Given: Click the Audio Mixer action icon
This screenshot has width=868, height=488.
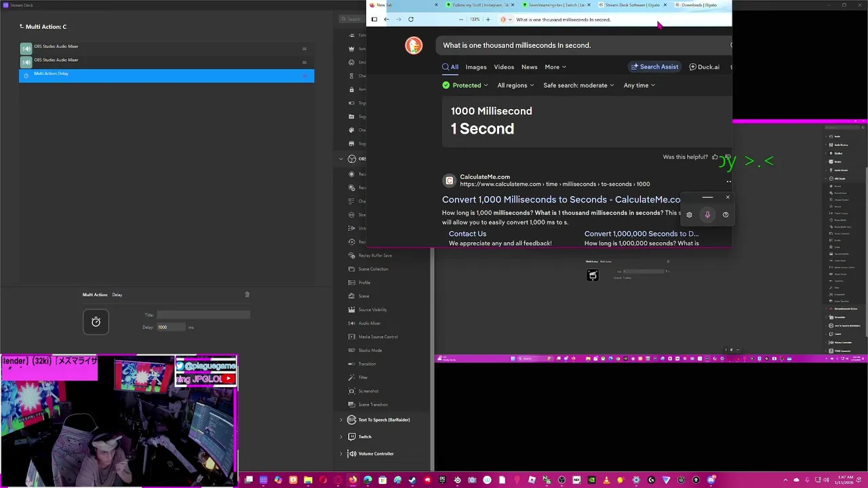Looking at the screenshot, I should pos(351,323).
